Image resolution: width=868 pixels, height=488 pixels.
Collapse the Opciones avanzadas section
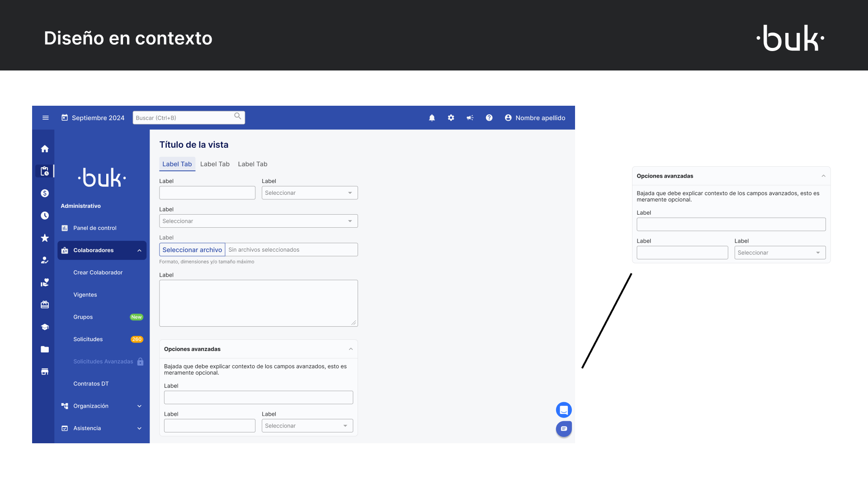(351, 349)
